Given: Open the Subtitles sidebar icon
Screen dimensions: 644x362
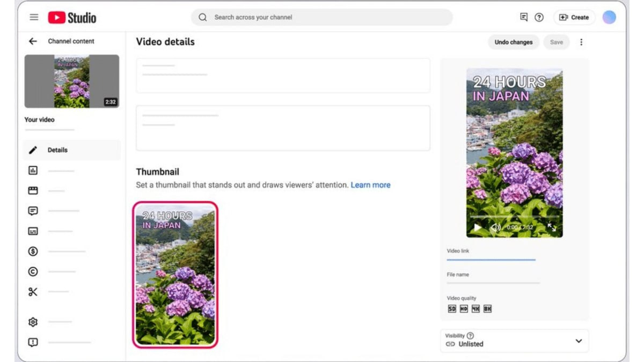Looking at the screenshot, I should tap(33, 231).
